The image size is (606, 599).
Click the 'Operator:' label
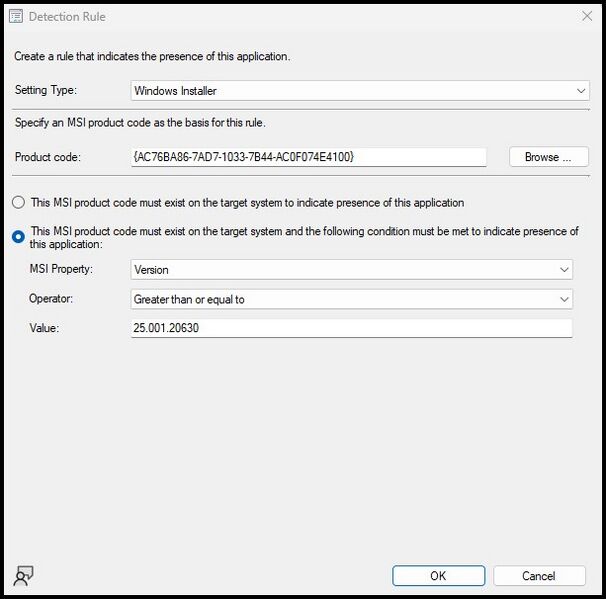coord(51,298)
